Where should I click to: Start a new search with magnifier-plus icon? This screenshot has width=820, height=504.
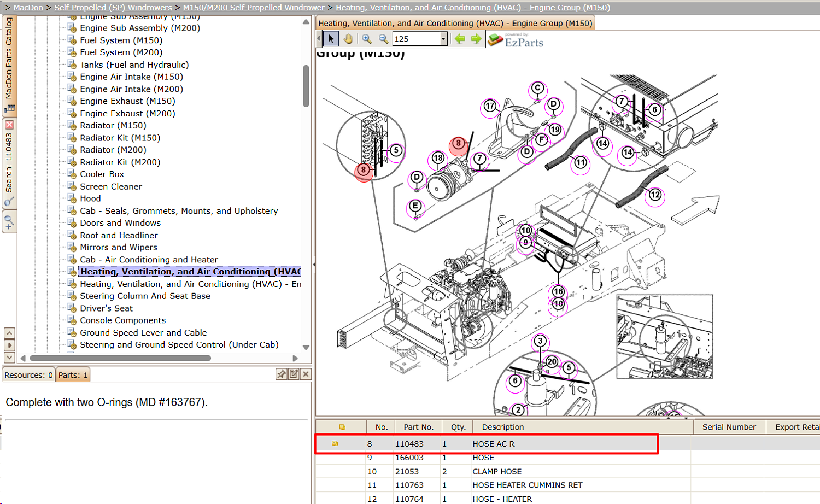pos(9,222)
